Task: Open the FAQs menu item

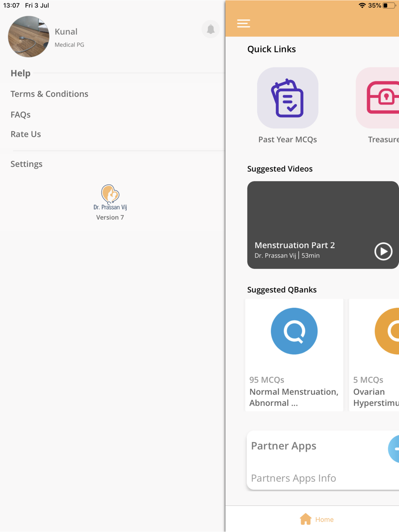Action: [x=21, y=114]
